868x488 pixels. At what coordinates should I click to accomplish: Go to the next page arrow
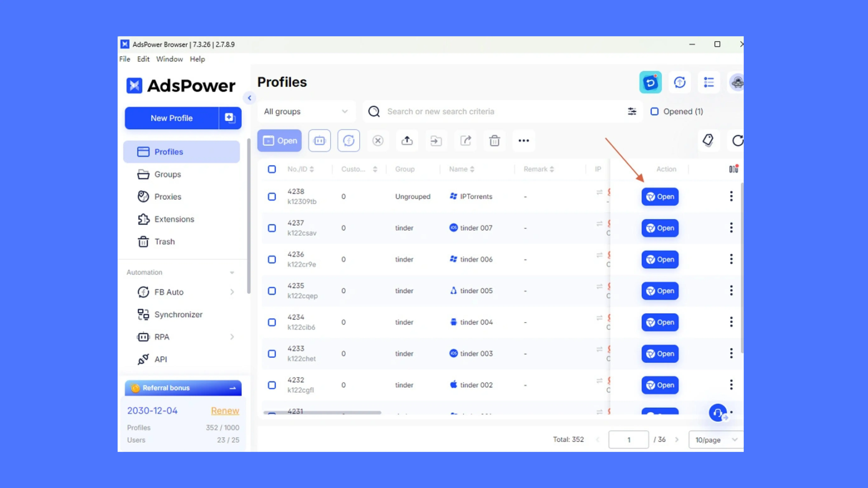677,440
